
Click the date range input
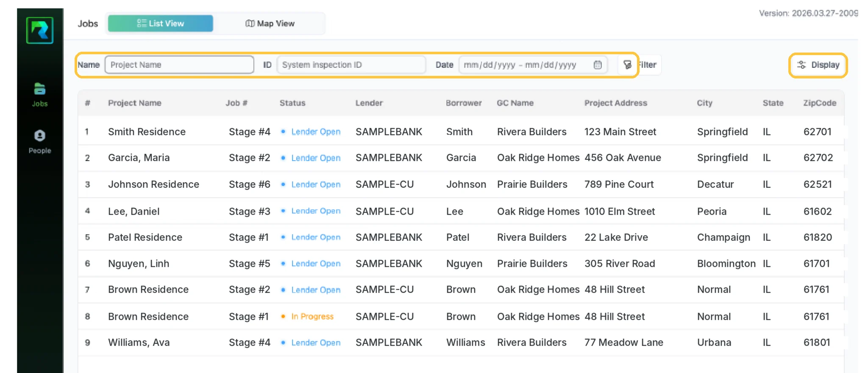click(533, 65)
